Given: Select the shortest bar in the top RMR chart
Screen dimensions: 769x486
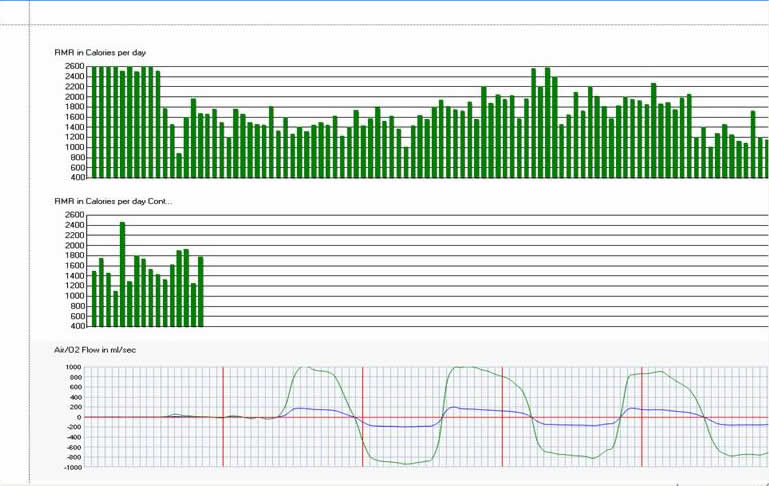Looking at the screenshot, I should (179, 165).
